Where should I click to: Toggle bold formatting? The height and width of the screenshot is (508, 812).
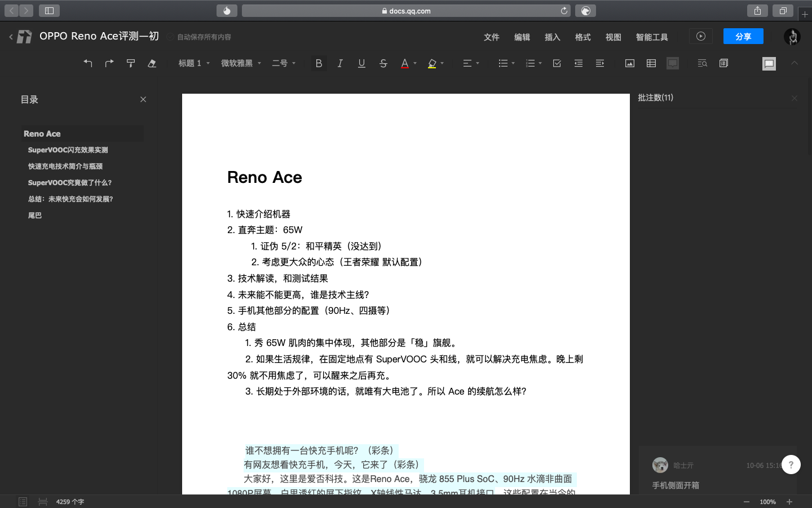click(x=319, y=63)
